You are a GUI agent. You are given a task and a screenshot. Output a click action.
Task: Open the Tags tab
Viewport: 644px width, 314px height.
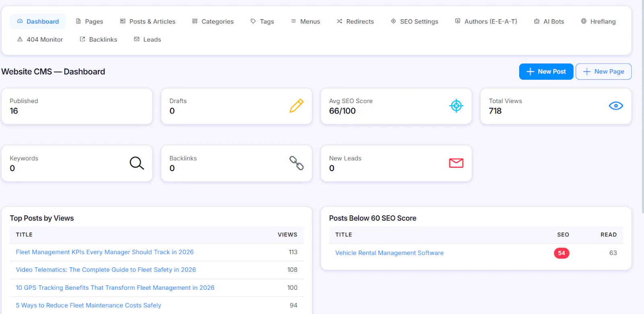point(262,21)
